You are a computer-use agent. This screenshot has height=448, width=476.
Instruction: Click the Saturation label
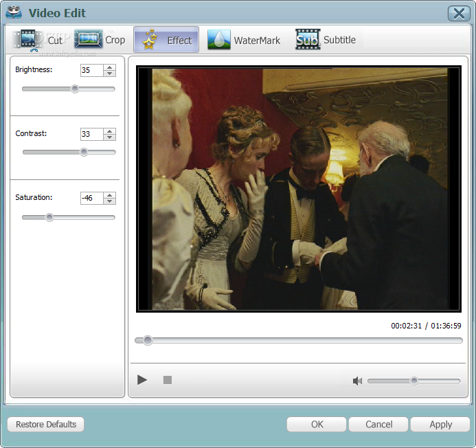click(34, 197)
